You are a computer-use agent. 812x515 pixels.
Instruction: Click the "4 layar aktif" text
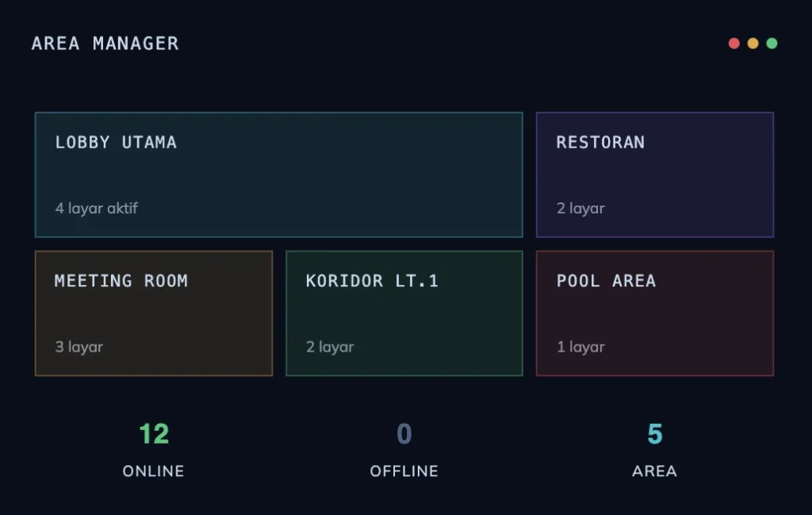click(97, 209)
